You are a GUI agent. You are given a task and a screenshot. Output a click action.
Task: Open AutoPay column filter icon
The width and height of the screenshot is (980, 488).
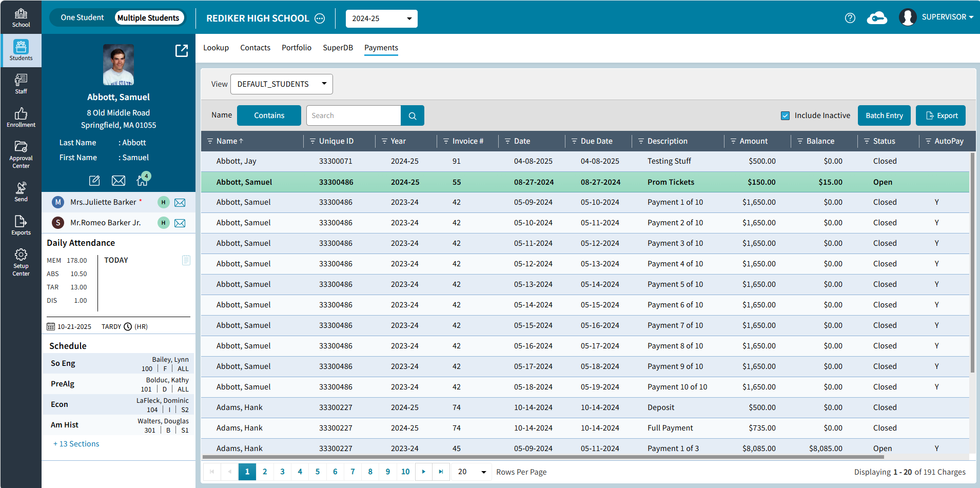point(928,141)
